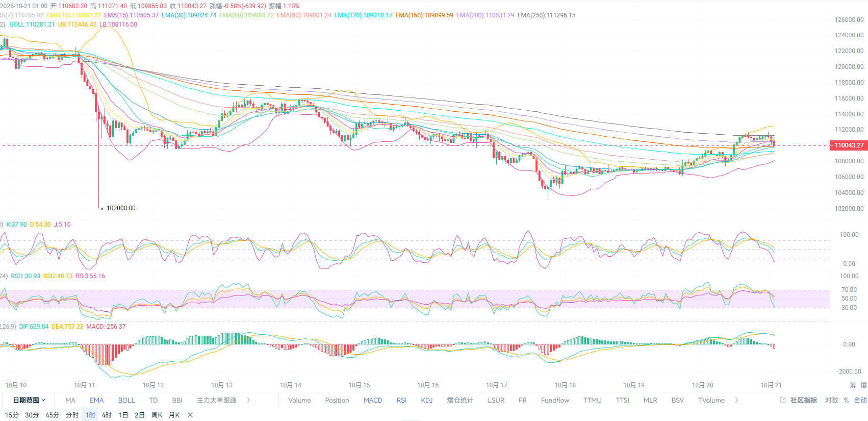868x421 pixels.
Task: Click the 110043.27 current price label
Action: click(x=849, y=145)
